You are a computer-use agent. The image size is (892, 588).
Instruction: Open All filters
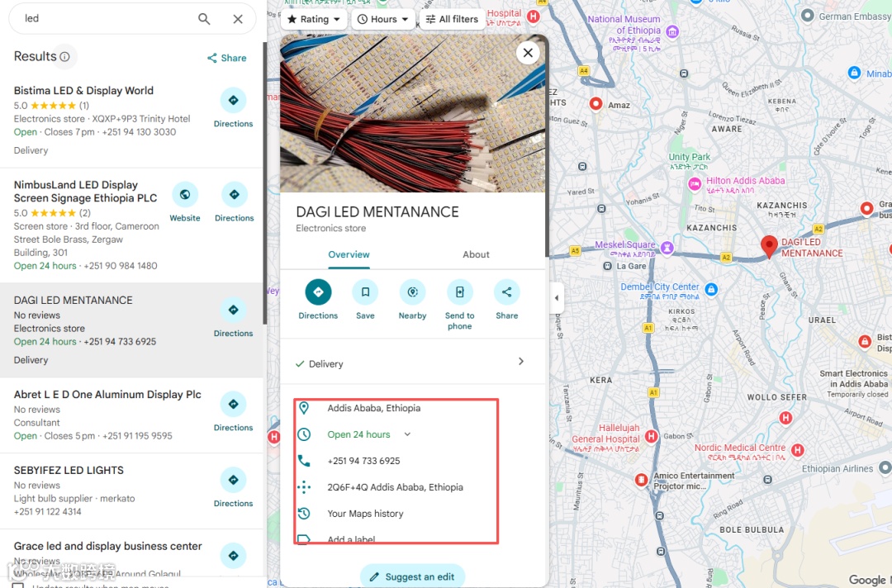pos(453,19)
